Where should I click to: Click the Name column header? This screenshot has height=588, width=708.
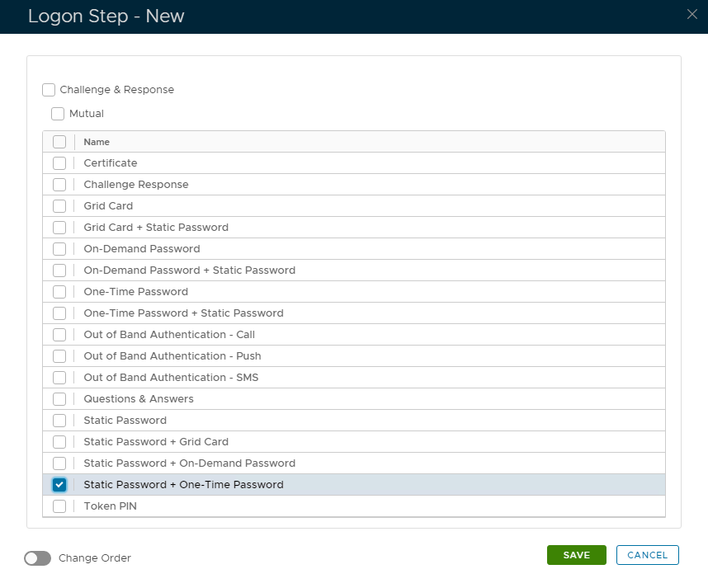click(x=97, y=142)
